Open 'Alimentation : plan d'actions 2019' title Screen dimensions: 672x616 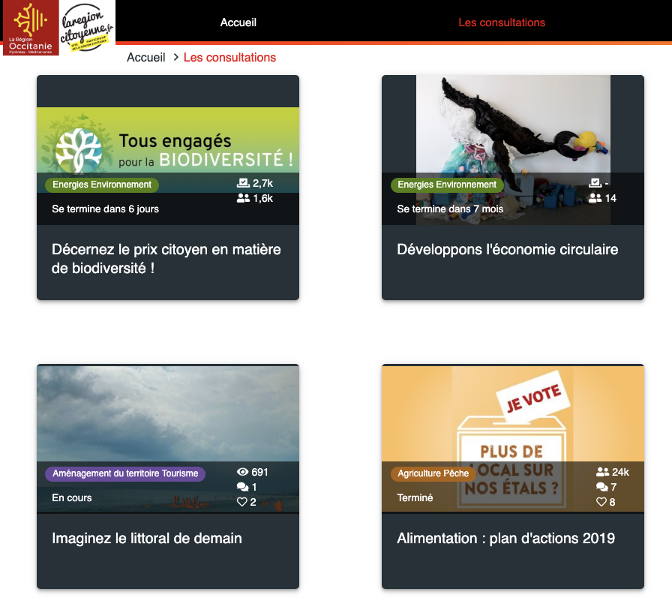click(506, 539)
